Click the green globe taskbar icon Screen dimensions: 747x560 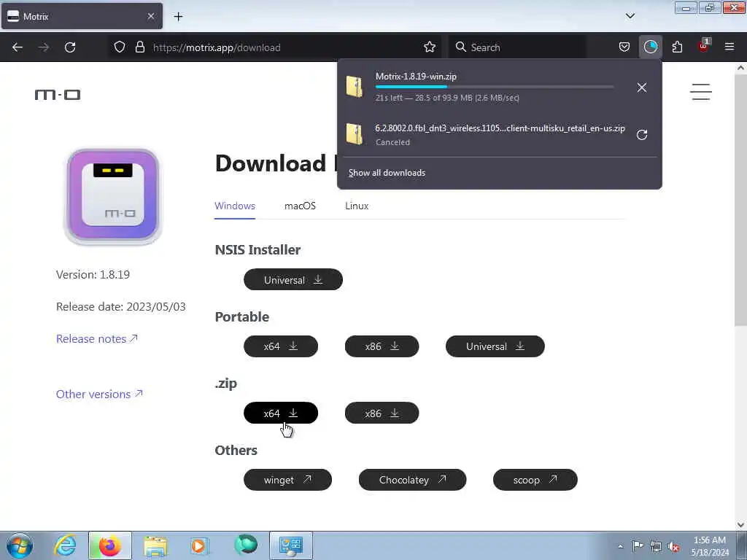tap(246, 545)
